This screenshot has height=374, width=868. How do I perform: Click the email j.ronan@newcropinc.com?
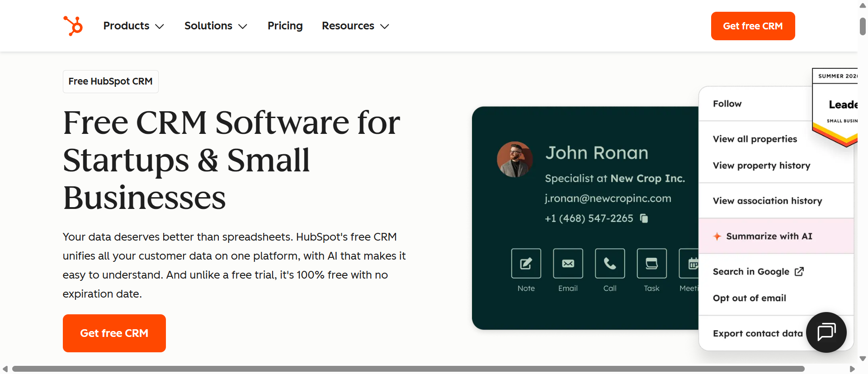click(608, 199)
